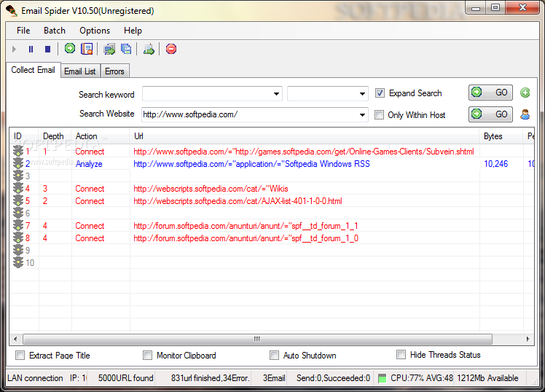Click the red remove circle toolbar icon

pos(171,49)
